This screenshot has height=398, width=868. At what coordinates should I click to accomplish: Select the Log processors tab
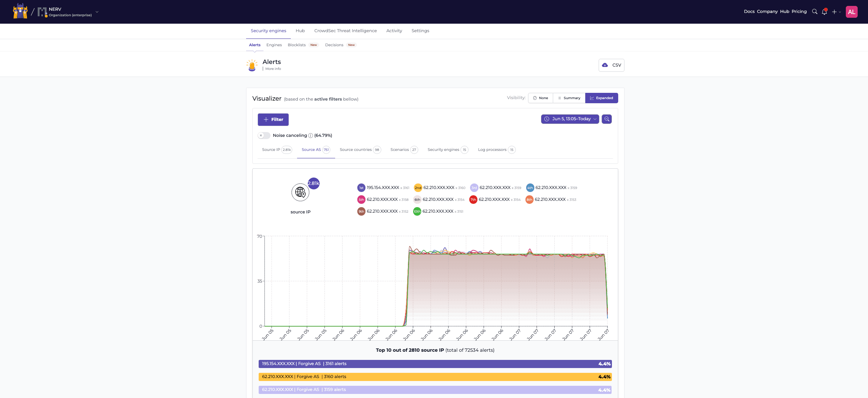(x=496, y=150)
